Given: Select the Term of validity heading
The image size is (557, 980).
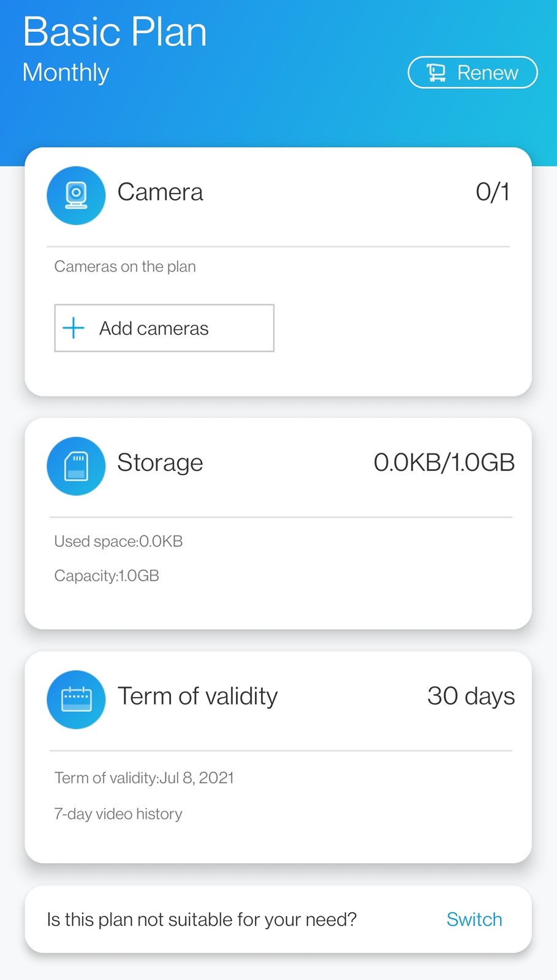Looking at the screenshot, I should tap(197, 696).
